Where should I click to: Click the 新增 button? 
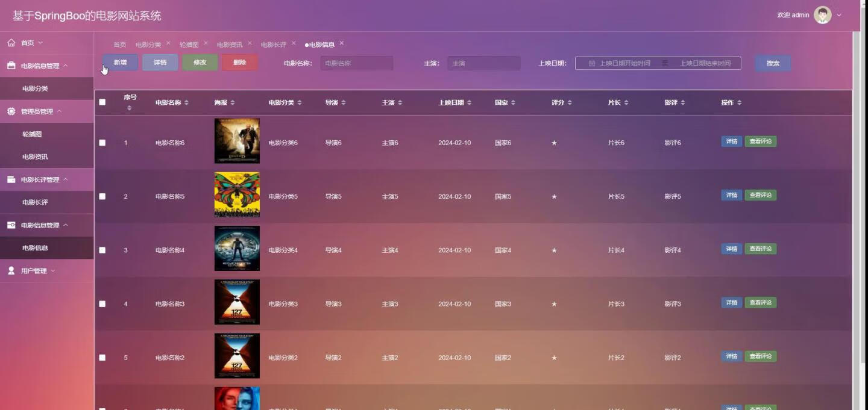(120, 63)
